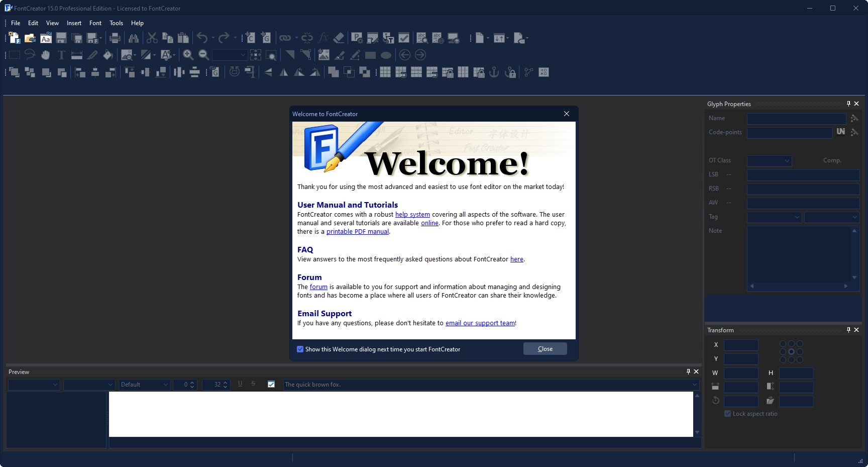Screen dimensions: 868x467
Task: Open the help system link
Action: click(412, 215)
